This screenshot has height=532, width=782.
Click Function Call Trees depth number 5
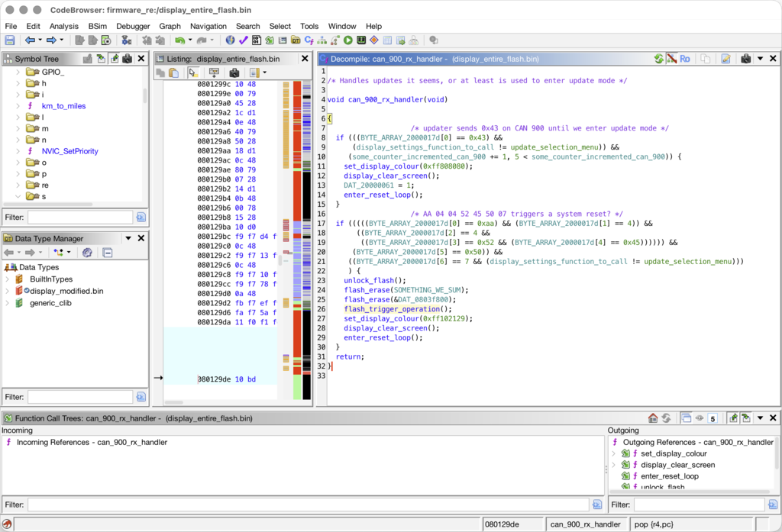713,418
